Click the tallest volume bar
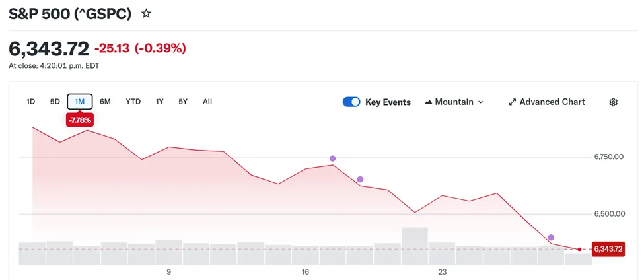The width and height of the screenshot is (644, 280). tap(414, 246)
